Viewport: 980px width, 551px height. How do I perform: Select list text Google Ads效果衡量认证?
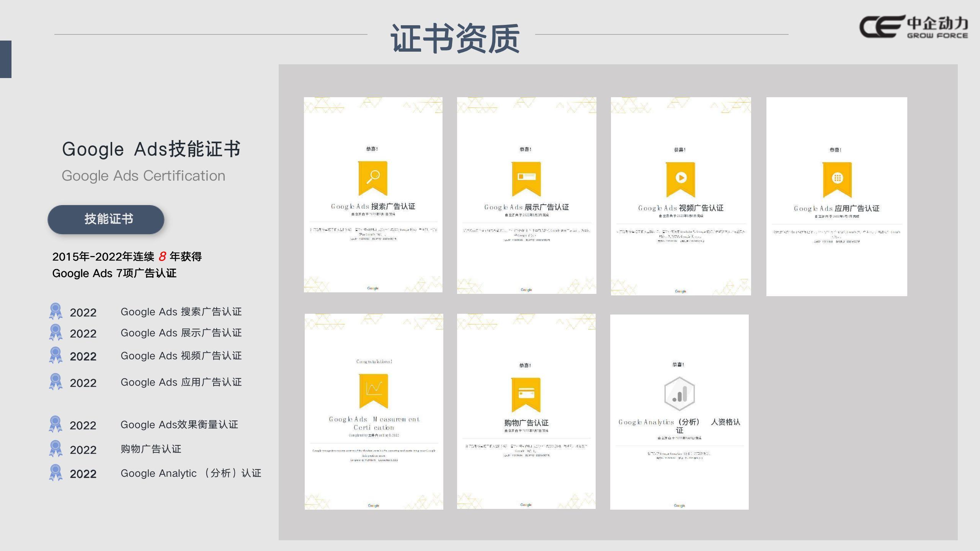[179, 425]
